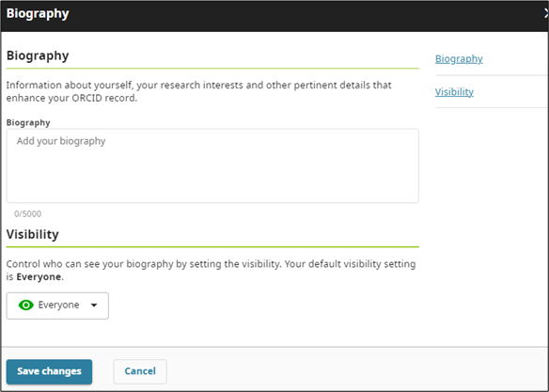
Task: Click the ORCID record description paragraph
Action: [x=199, y=91]
